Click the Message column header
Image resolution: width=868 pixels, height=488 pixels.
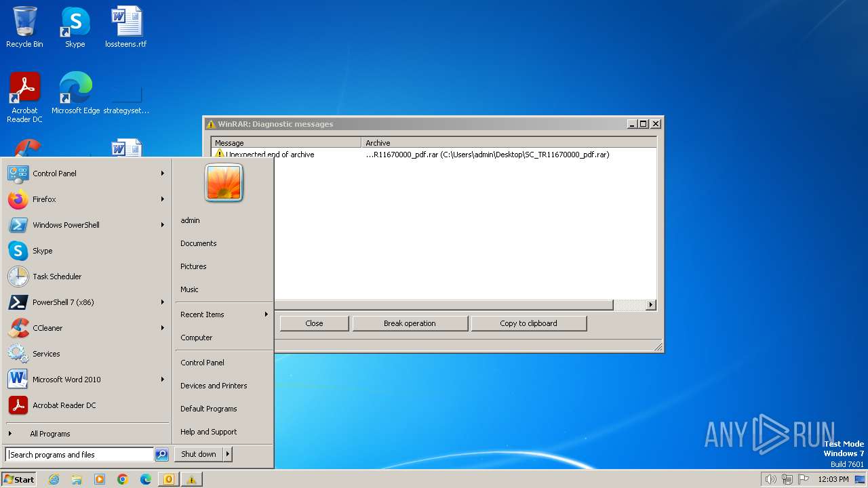tap(286, 143)
